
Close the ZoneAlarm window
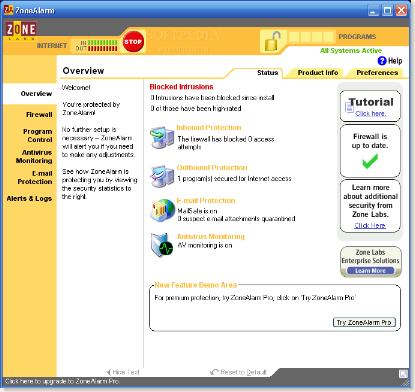[401, 11]
